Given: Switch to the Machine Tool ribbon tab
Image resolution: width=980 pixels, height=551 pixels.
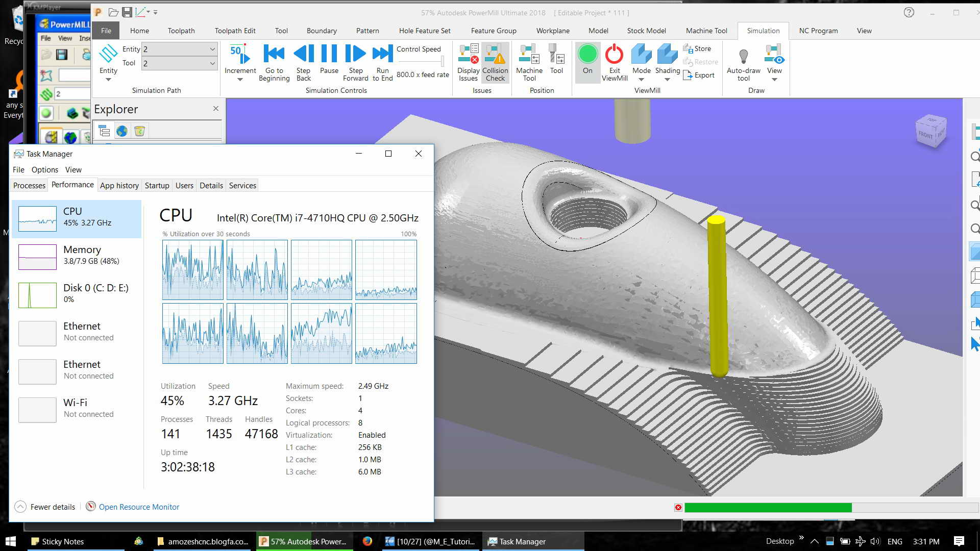Looking at the screenshot, I should (706, 31).
